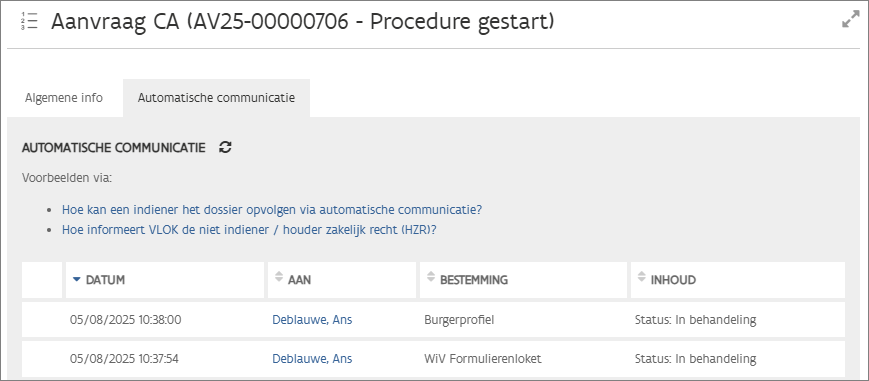Click the DATUM column header

pos(165,280)
